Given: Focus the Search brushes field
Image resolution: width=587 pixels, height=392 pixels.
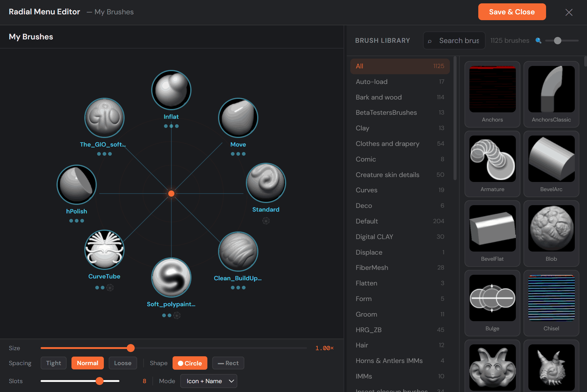Looking at the screenshot, I should 459,41.
